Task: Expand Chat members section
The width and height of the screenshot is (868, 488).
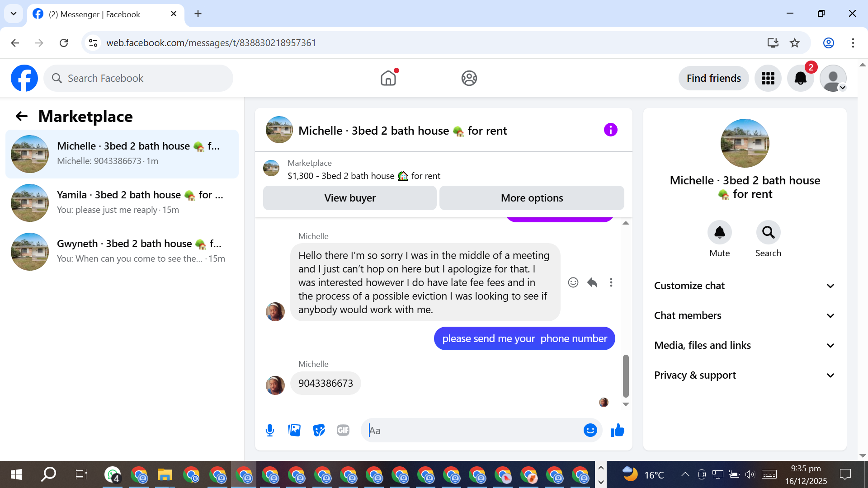Action: click(745, 315)
